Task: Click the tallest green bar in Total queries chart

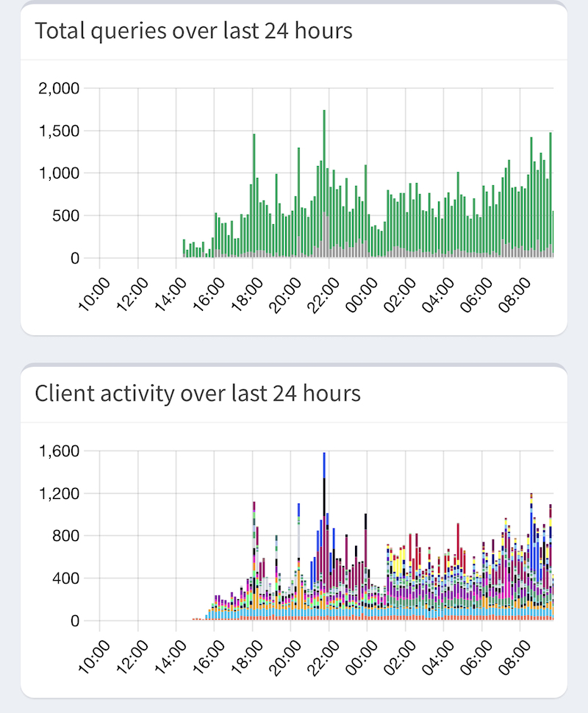Action: pyautogui.click(x=324, y=184)
